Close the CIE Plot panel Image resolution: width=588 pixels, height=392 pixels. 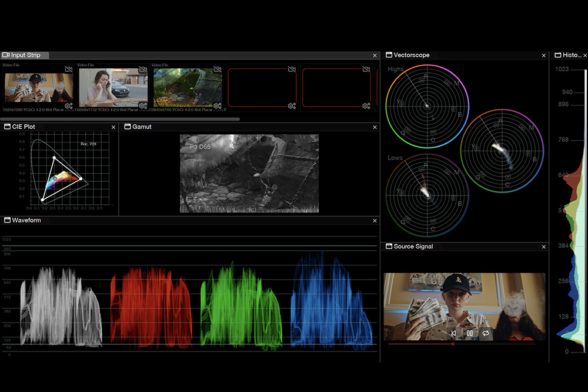(113, 127)
